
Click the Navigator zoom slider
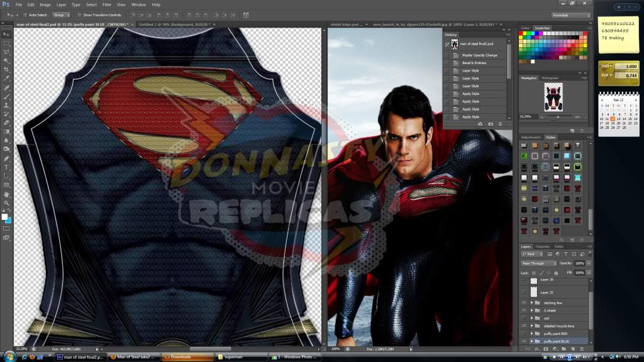[x=558, y=117]
